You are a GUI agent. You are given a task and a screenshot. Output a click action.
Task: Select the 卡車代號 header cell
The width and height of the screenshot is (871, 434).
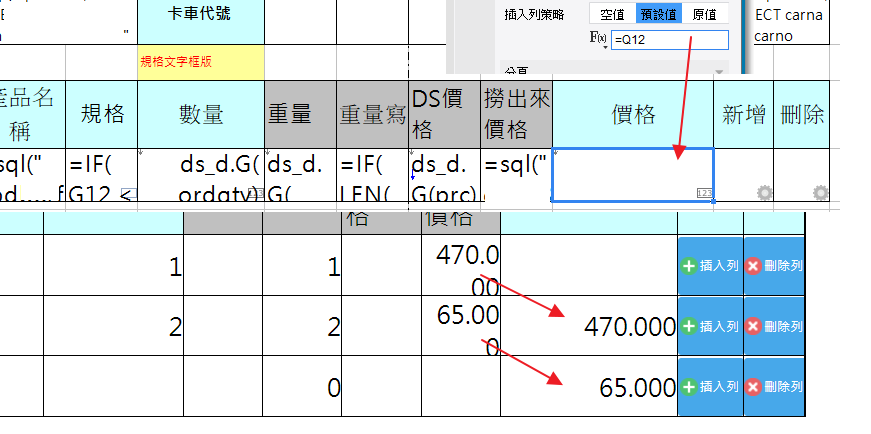[201, 21]
